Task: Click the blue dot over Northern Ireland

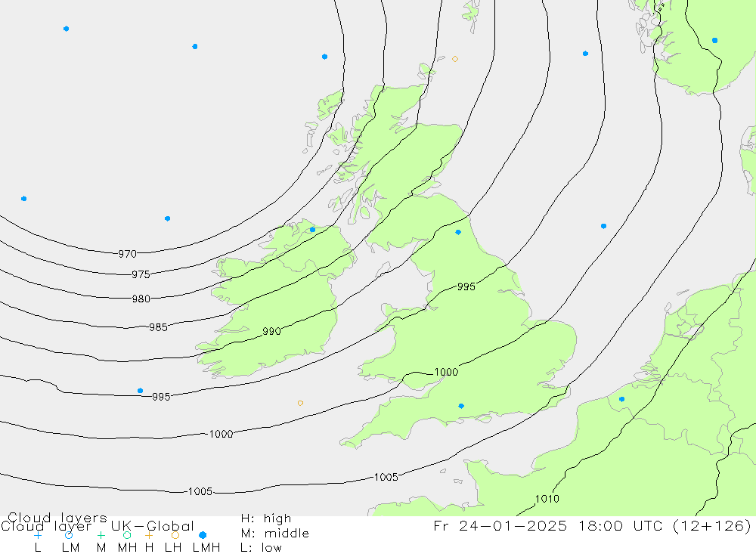Action: click(312, 230)
